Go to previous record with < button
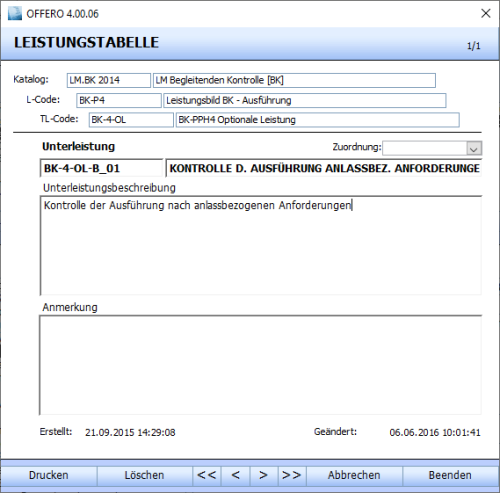The width and height of the screenshot is (500, 493). point(235,476)
